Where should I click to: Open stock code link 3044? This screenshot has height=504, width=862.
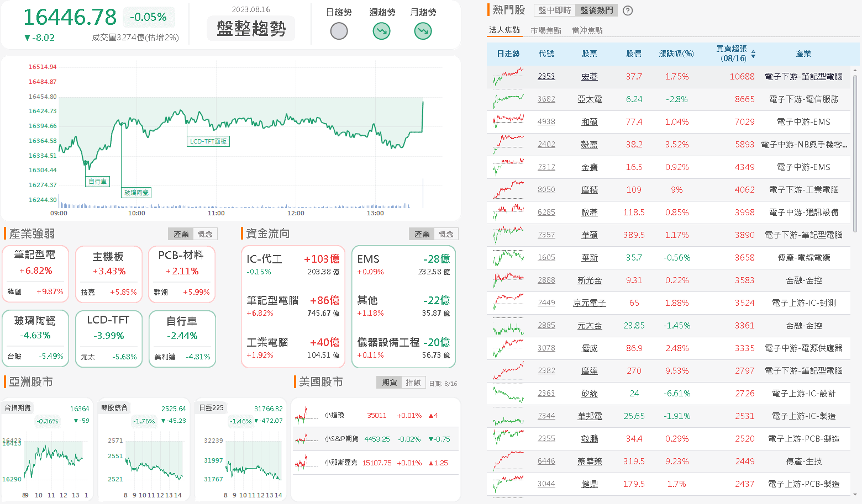click(x=546, y=484)
